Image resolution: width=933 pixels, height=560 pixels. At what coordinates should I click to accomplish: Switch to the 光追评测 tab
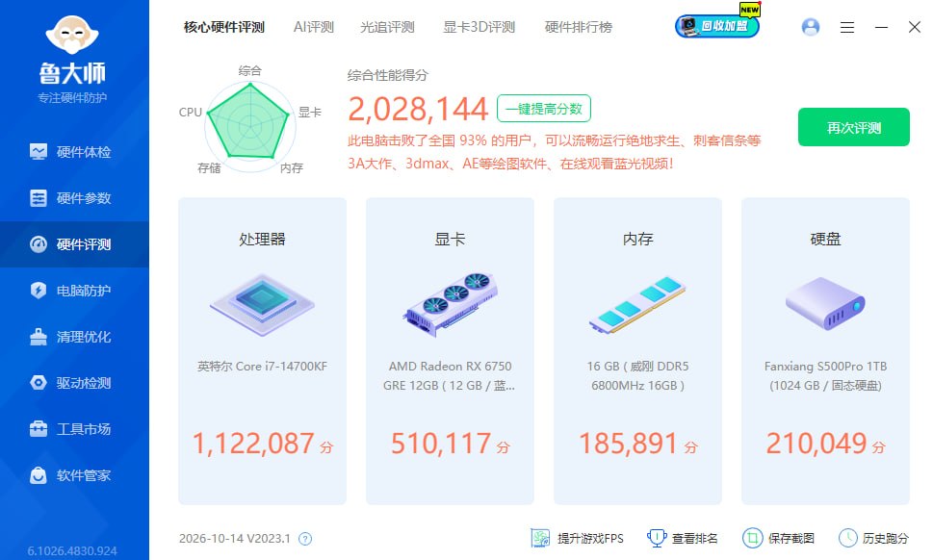387,27
